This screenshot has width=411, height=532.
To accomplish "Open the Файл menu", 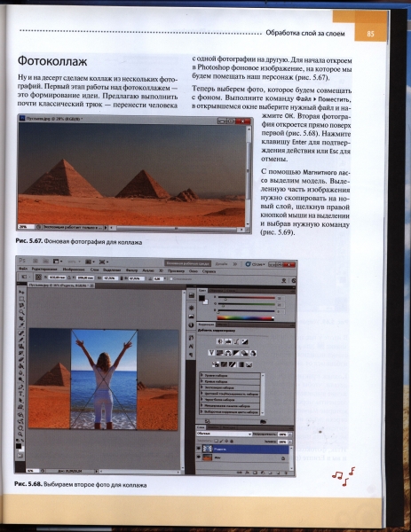I will [22, 270].
